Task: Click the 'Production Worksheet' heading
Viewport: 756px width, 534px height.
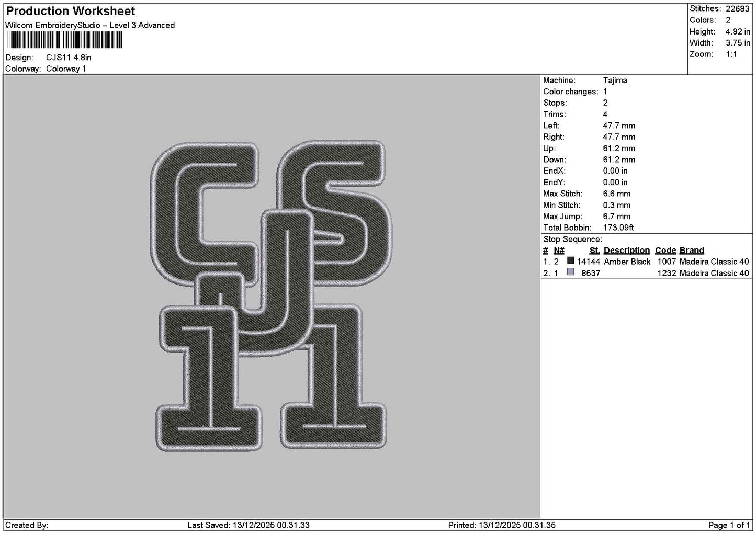Action: coord(71,11)
